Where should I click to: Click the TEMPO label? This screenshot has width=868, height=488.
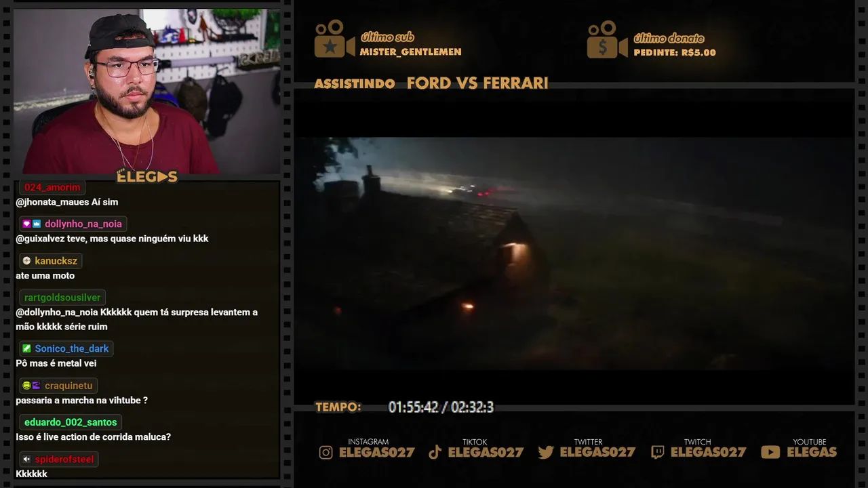(x=338, y=407)
